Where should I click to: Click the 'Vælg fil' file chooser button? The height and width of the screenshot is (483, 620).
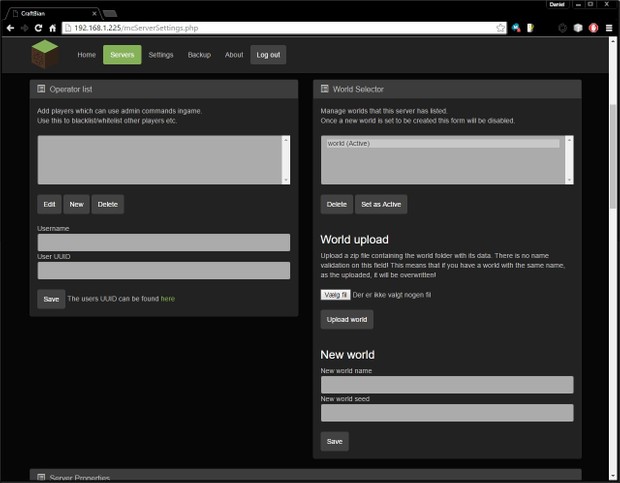click(x=335, y=295)
